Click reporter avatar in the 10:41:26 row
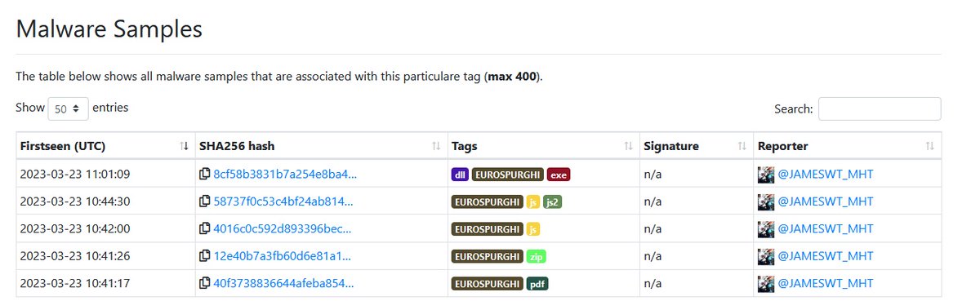980x301 pixels. (x=766, y=256)
